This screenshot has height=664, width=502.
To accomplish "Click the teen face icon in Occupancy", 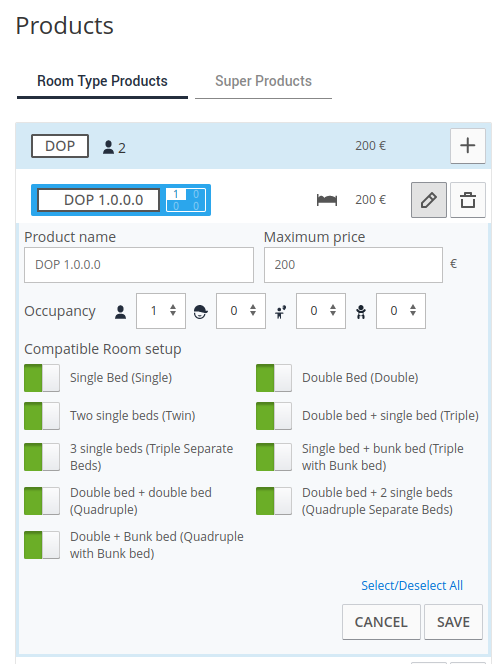I will point(200,312).
